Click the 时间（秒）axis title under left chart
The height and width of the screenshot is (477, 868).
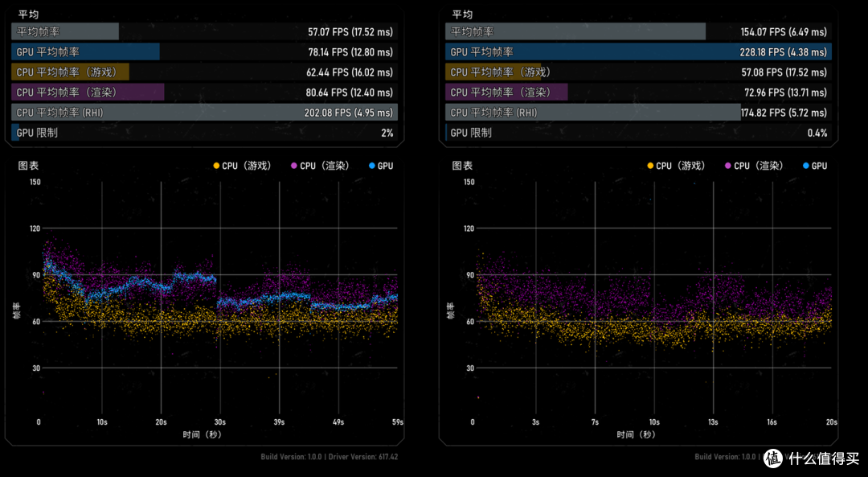[x=202, y=435]
